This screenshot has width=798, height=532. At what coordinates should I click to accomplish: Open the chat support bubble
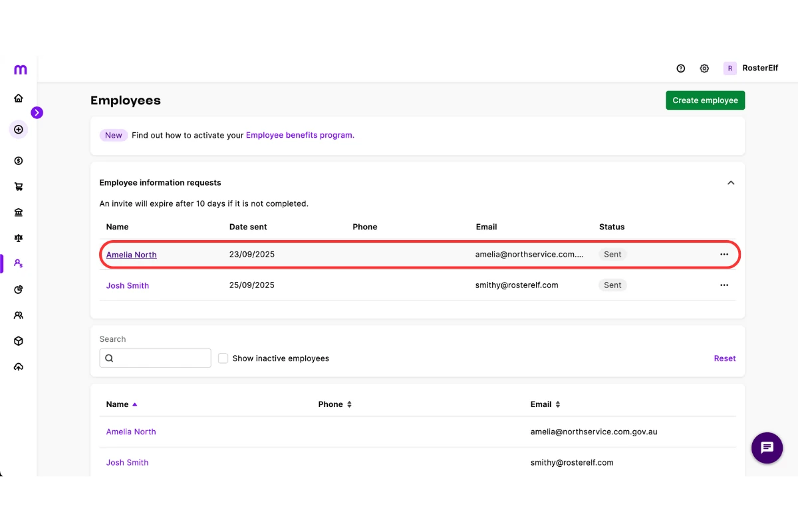pos(767,448)
